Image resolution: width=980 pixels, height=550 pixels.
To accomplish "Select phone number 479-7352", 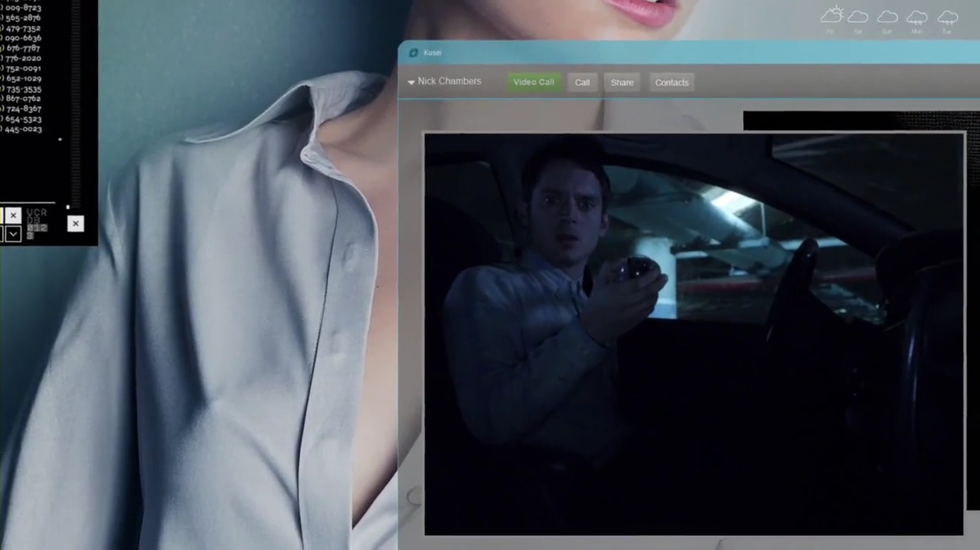I will coord(22,28).
